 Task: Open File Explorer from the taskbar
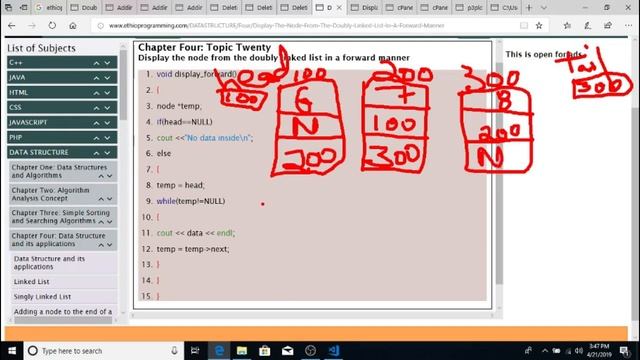[x=242, y=351]
